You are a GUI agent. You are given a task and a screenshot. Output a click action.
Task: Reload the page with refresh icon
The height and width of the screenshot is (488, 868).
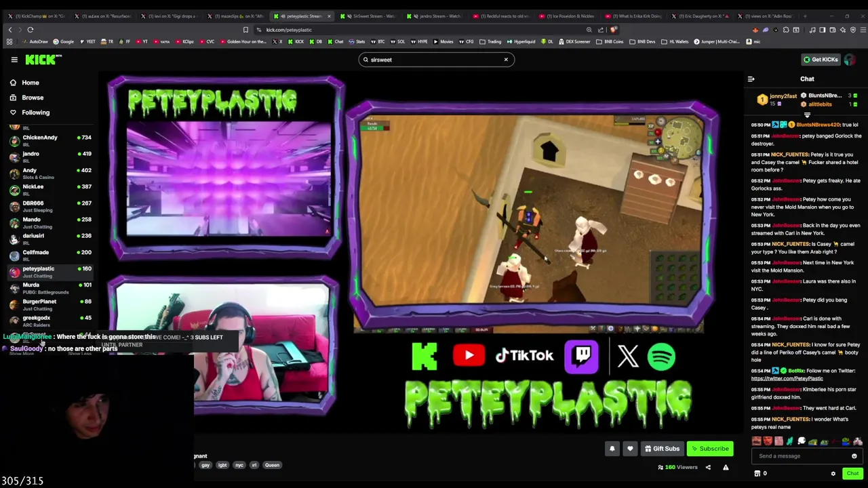coord(30,30)
